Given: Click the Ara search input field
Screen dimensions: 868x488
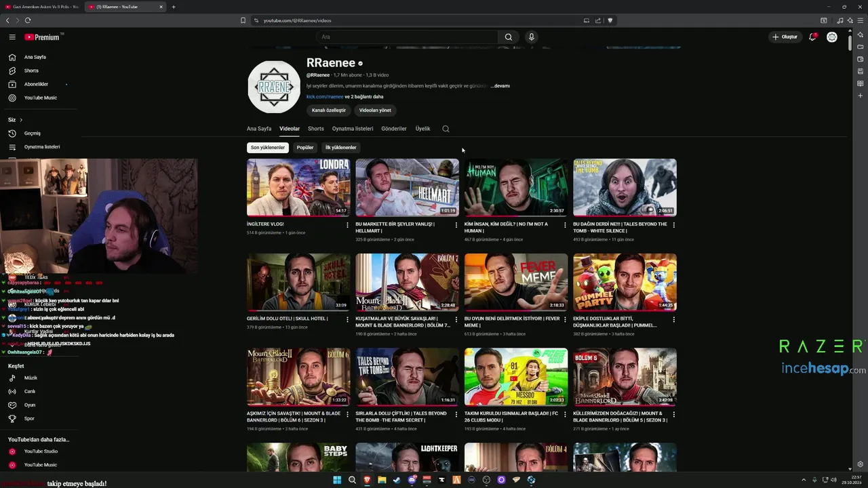Looking at the screenshot, I should [x=407, y=37].
